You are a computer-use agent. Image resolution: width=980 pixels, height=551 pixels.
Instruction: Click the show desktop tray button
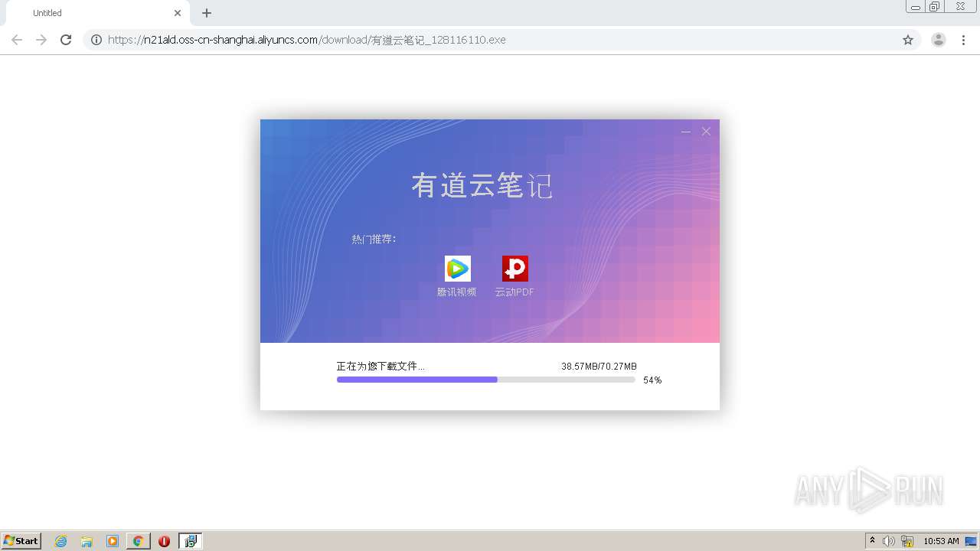[971, 541]
